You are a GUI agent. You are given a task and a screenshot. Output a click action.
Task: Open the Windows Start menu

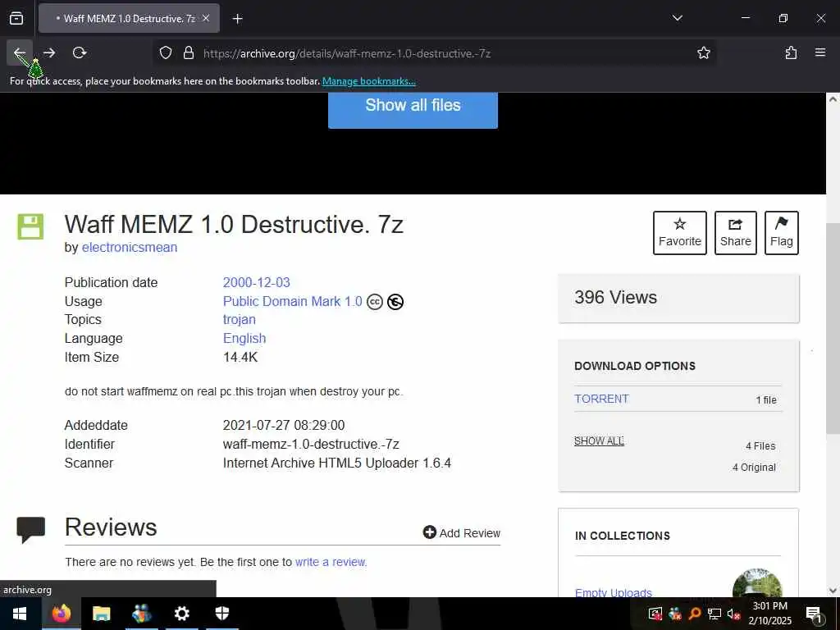pyautogui.click(x=20, y=614)
